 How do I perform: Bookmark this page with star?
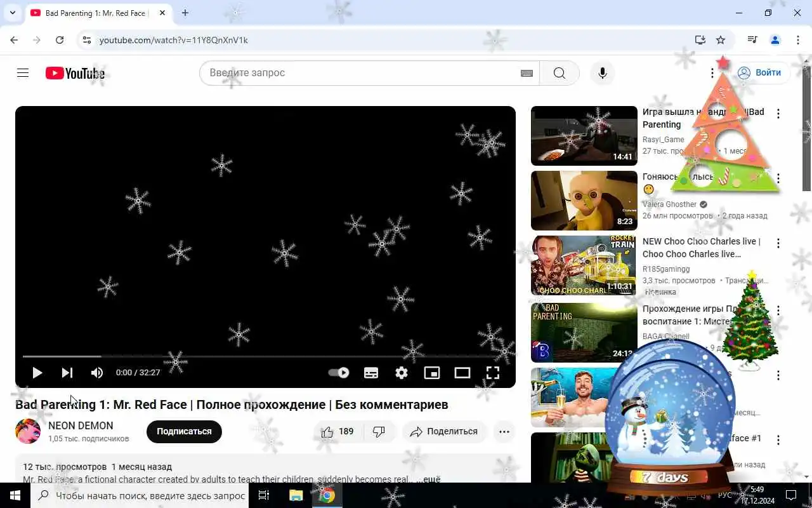pyautogui.click(x=721, y=40)
